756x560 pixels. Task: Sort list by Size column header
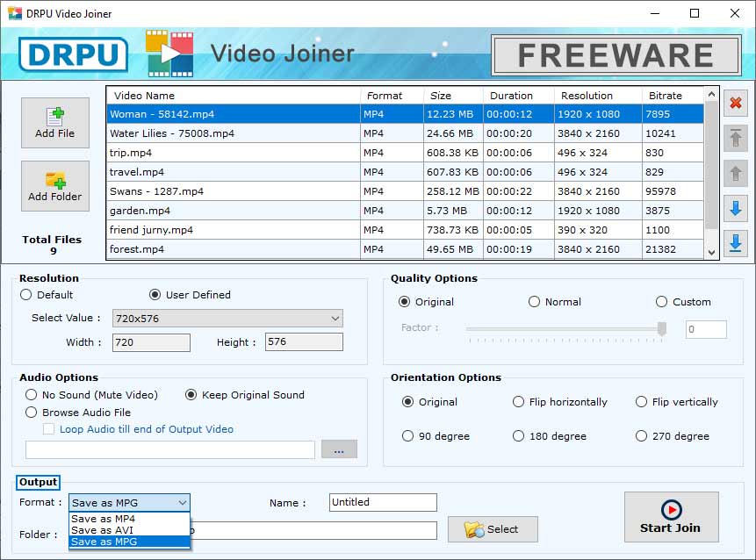pos(453,96)
